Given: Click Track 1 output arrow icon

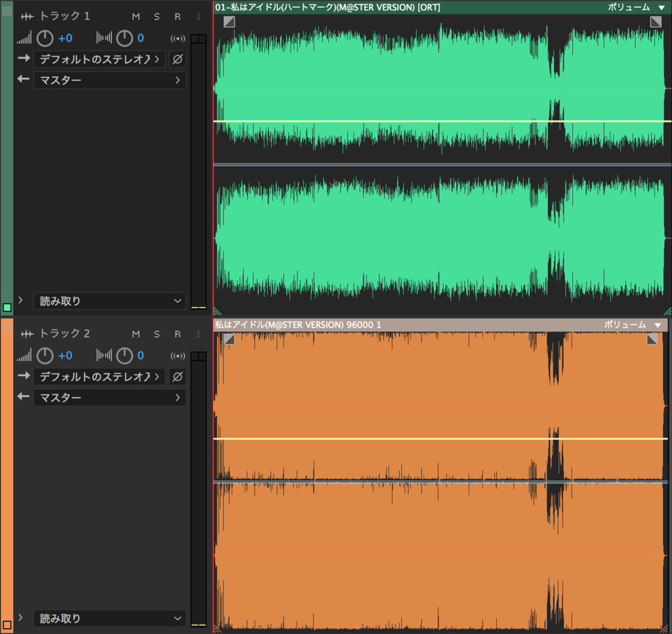Looking at the screenshot, I should point(24,79).
